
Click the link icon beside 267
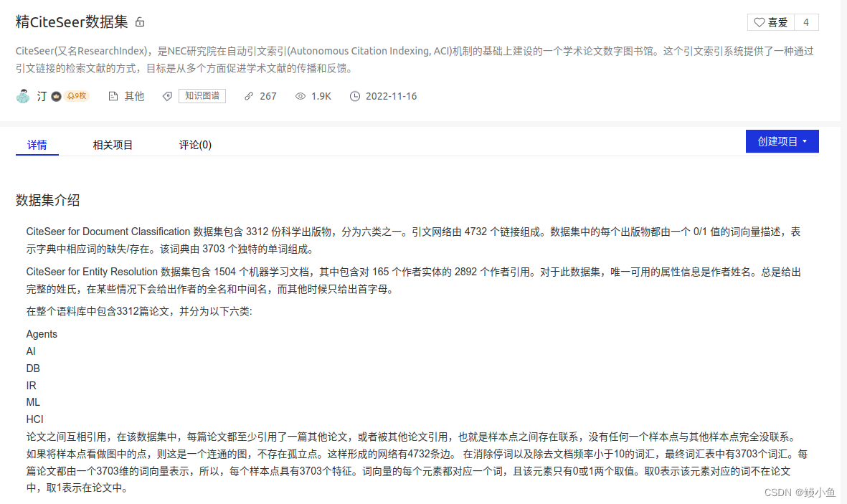click(x=248, y=96)
